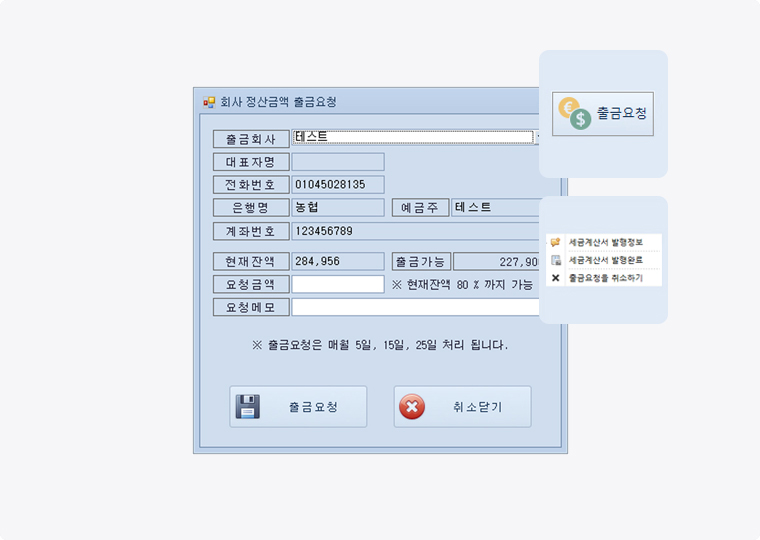Click the 은행명 label
The width and height of the screenshot is (760, 540).
coord(250,208)
